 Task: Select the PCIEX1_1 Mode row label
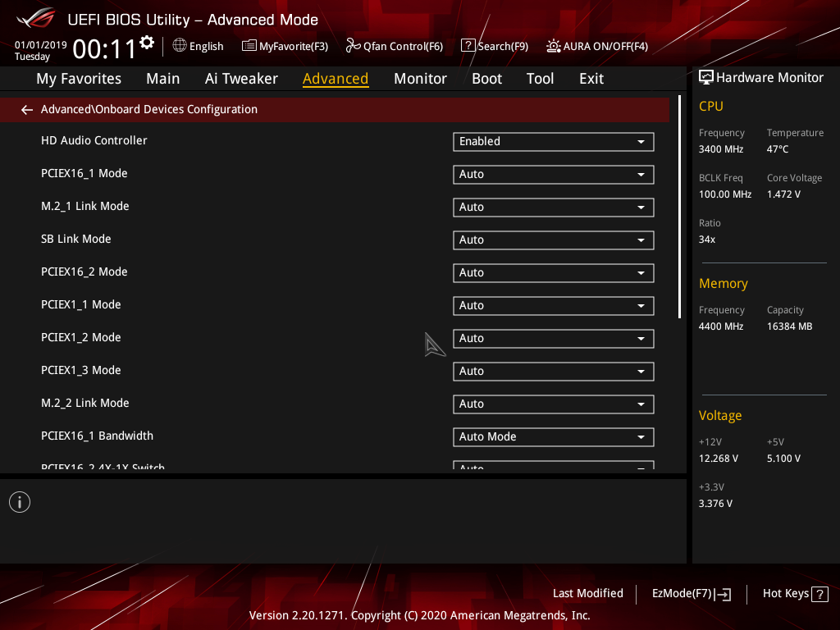tap(81, 305)
